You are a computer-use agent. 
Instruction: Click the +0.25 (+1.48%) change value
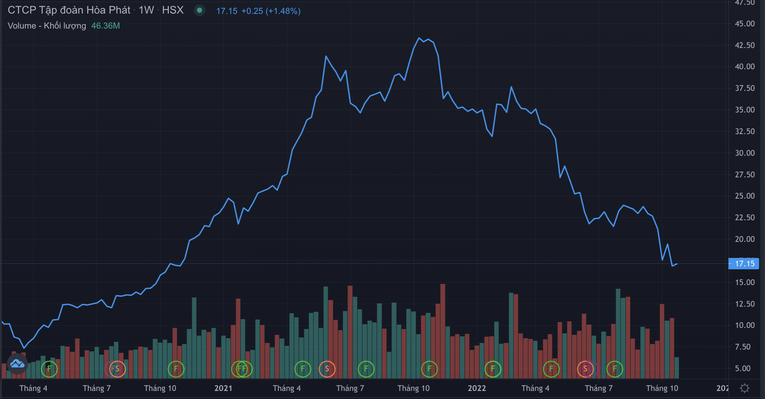click(271, 11)
